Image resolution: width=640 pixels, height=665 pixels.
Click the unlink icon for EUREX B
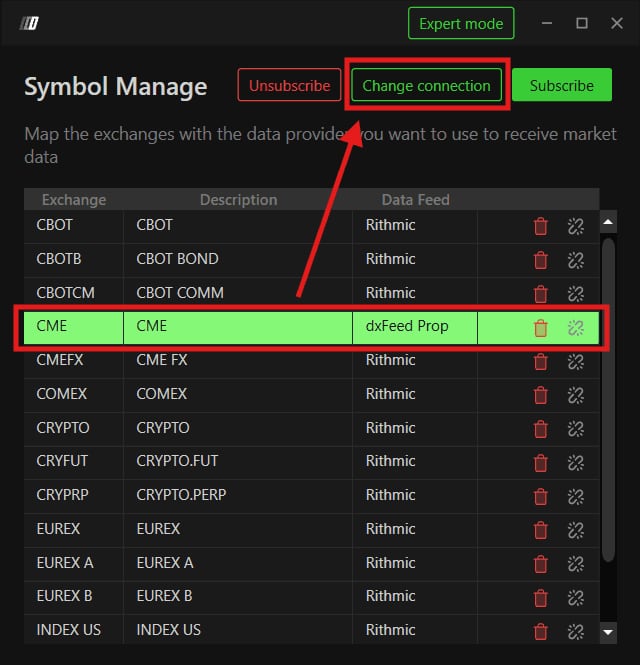click(x=576, y=598)
